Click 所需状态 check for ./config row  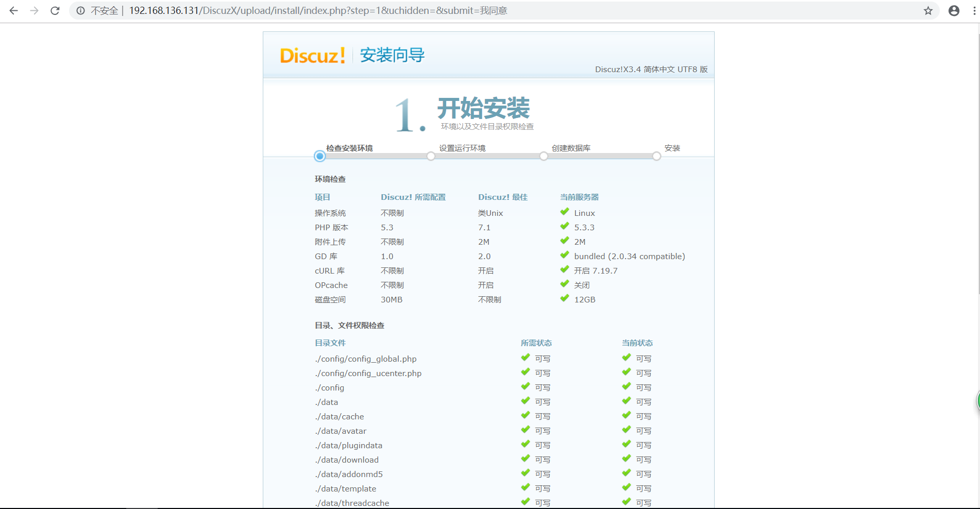(x=526, y=386)
